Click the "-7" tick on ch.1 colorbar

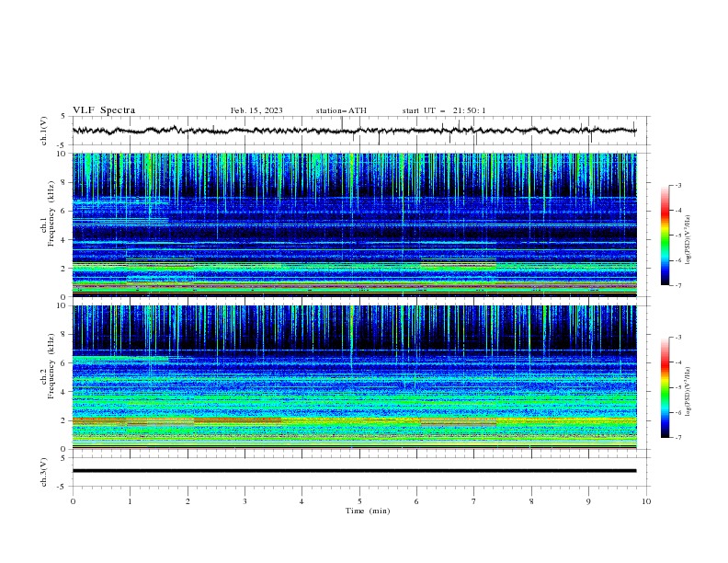(678, 285)
